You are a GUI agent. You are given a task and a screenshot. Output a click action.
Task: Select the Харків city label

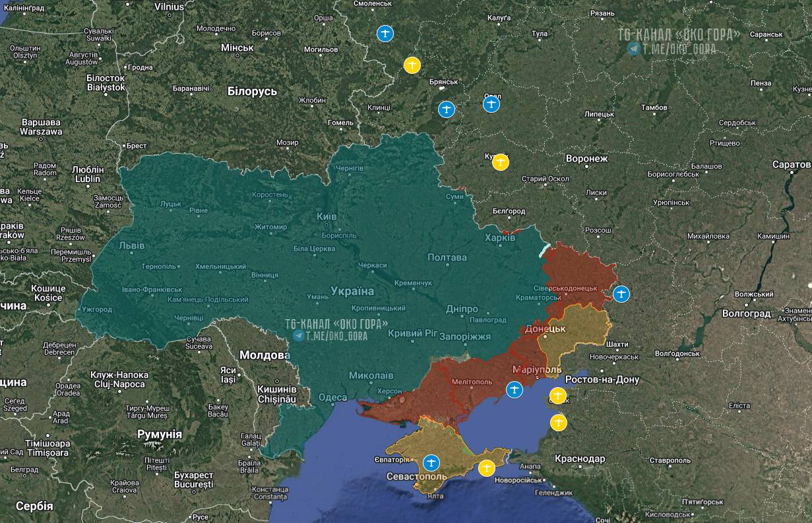point(500,238)
